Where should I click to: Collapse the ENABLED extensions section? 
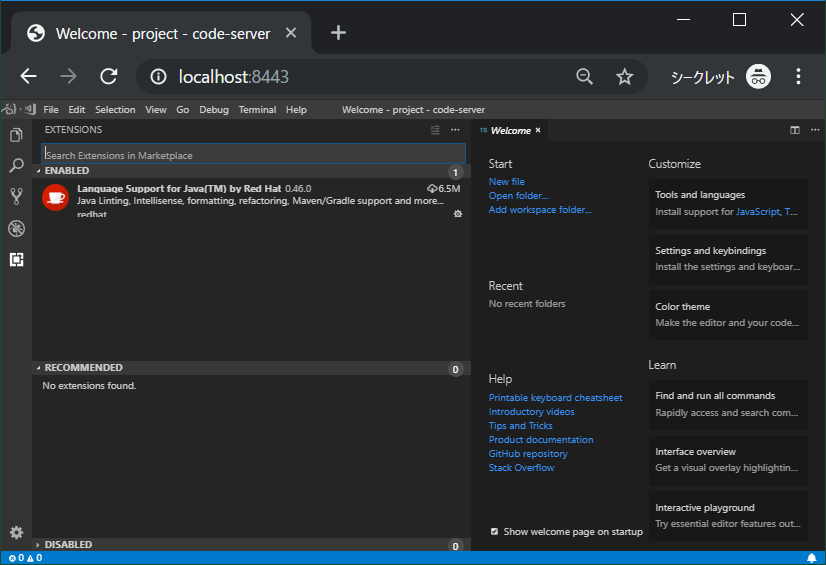pos(251,171)
